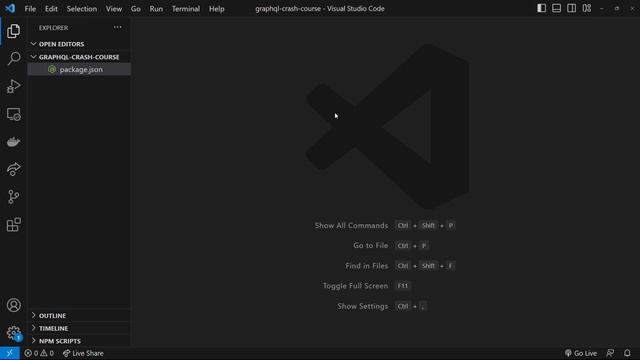Open the Go menu
Screen dimensions: 640x360
click(x=136, y=9)
